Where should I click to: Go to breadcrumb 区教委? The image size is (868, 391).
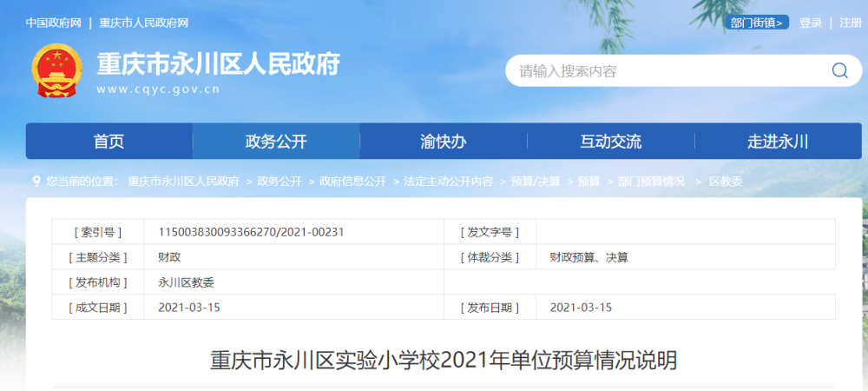point(726,181)
